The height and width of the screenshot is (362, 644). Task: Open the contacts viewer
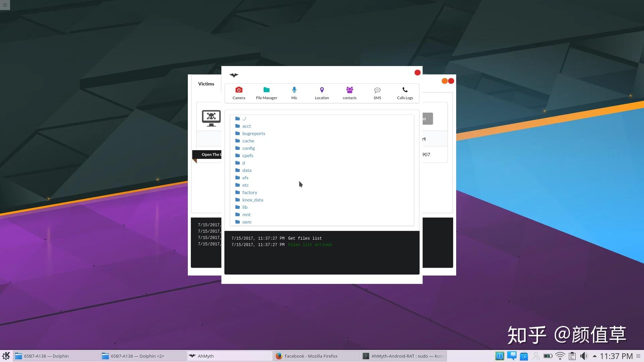350,93
